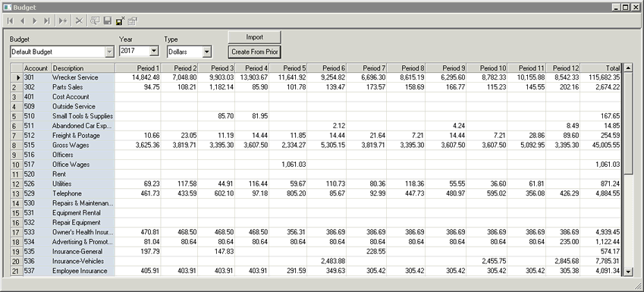Image resolution: width=644 pixels, height=292 pixels.
Task: Click Insurance-General Period 7 value 228.55
Action: tap(366, 251)
